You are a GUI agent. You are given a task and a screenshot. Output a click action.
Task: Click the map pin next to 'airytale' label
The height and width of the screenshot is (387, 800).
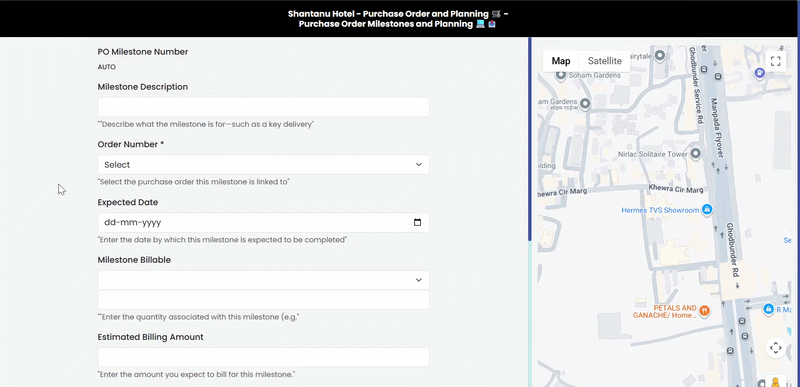click(660, 55)
